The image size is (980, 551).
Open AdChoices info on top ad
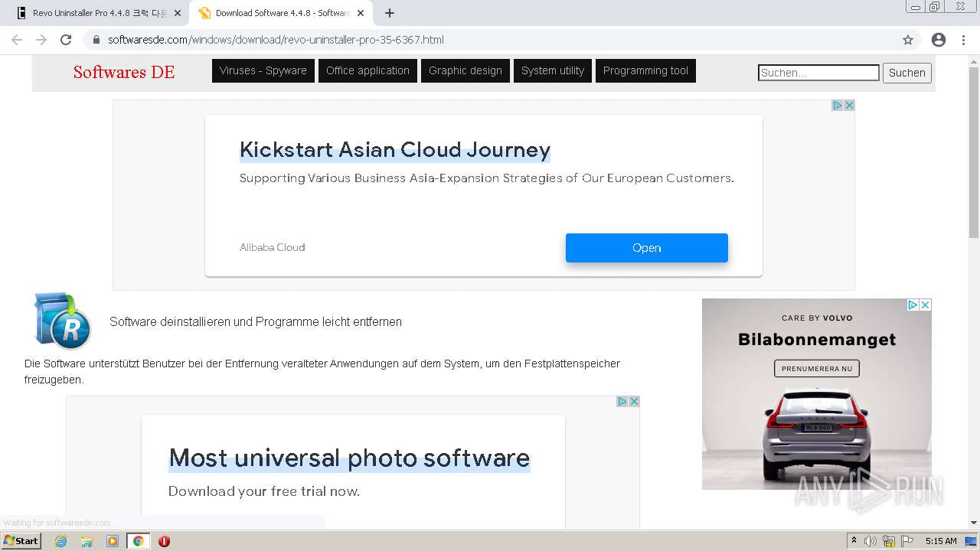pos(838,106)
